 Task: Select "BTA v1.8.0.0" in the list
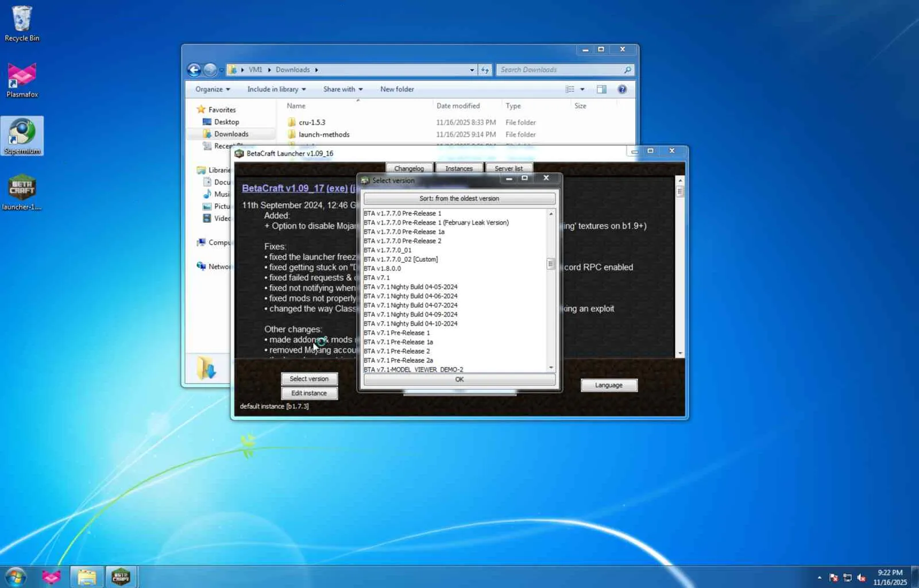tap(382, 269)
